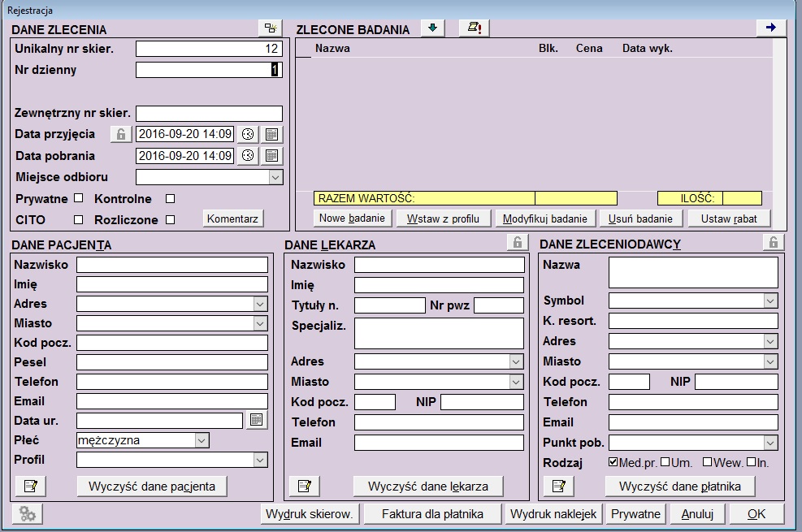Image resolution: width=802 pixels, height=532 pixels.
Task: Click the edit icon left of Wyczyść dane lekarza
Action: point(302,486)
